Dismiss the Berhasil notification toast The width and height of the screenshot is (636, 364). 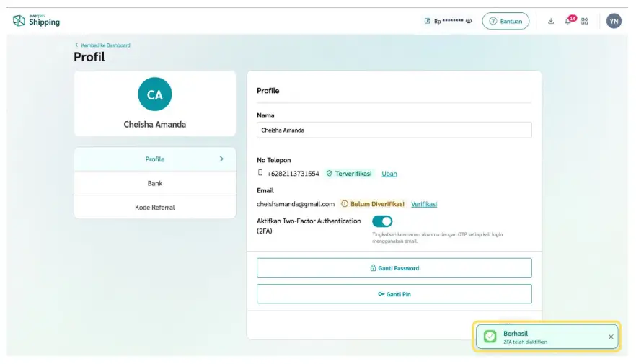611,337
